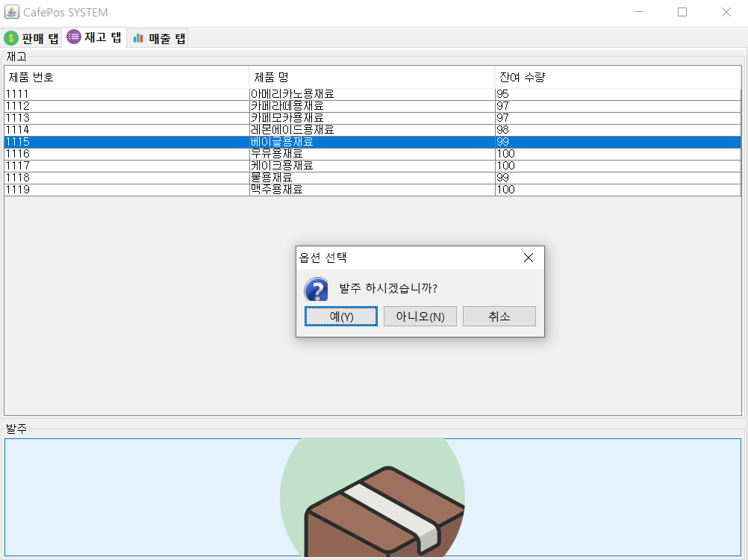This screenshot has height=560, width=748.
Task: Click the 레몬에이드용재료 cell
Action: (372, 130)
